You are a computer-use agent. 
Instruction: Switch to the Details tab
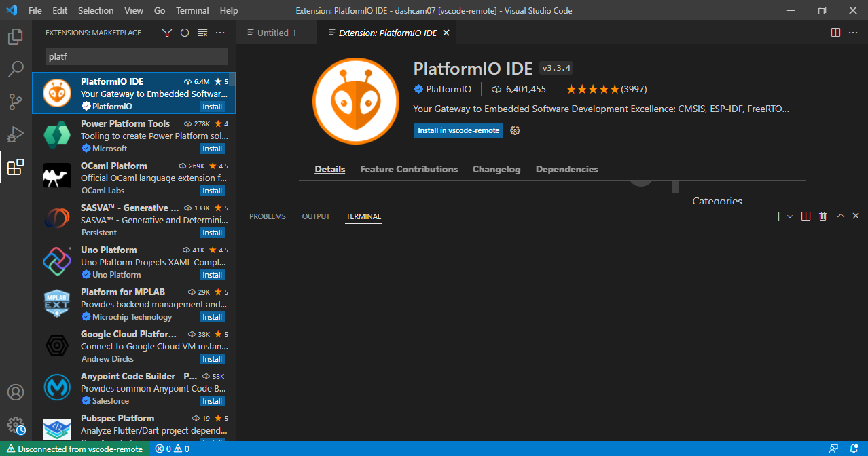coord(330,170)
